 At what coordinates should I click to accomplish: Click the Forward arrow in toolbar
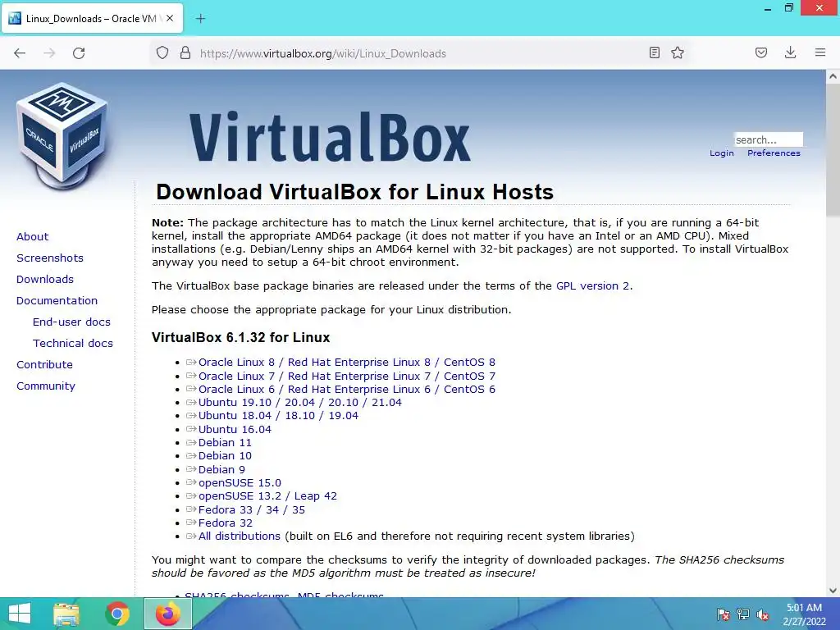point(49,53)
